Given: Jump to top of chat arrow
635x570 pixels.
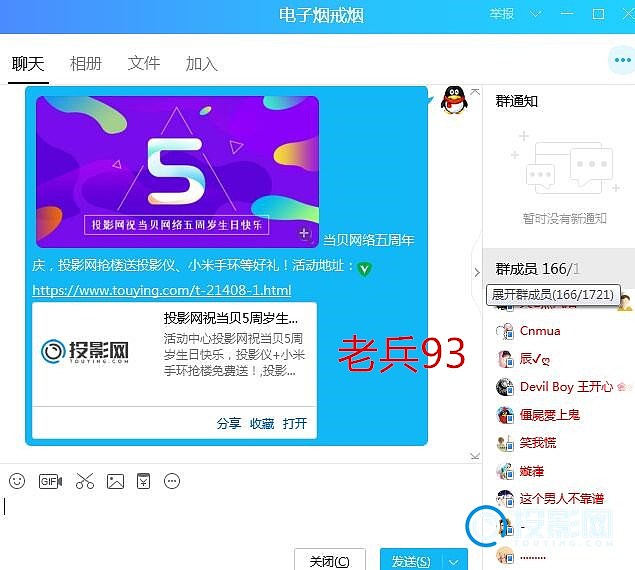Looking at the screenshot, I should point(475,92).
